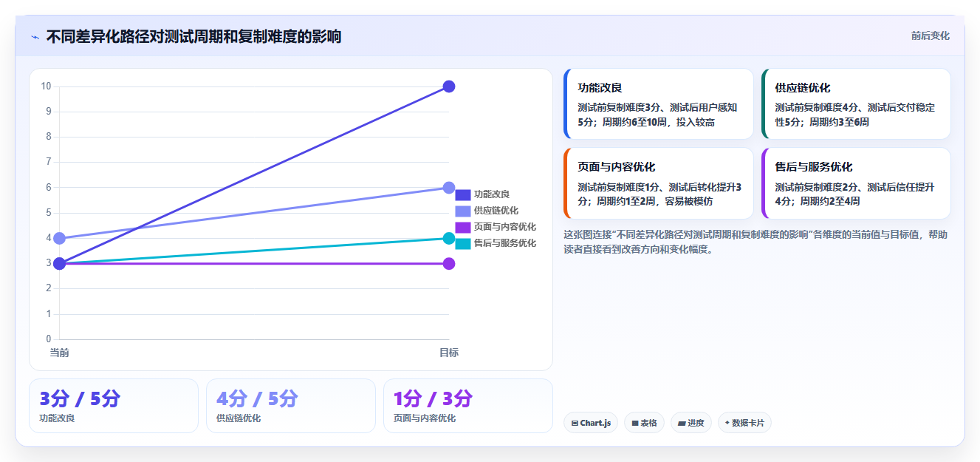Click the 页面与内容优化 target point at 3

click(448, 264)
